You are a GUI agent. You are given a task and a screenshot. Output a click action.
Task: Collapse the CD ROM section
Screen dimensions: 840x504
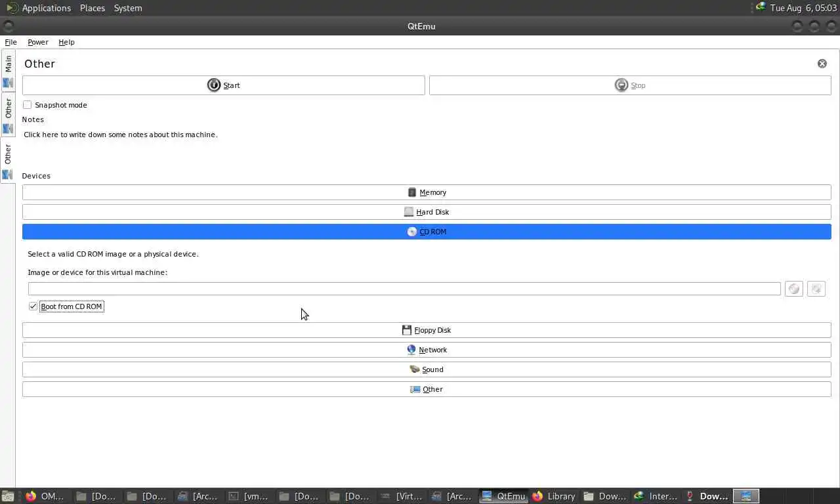pyautogui.click(x=427, y=232)
